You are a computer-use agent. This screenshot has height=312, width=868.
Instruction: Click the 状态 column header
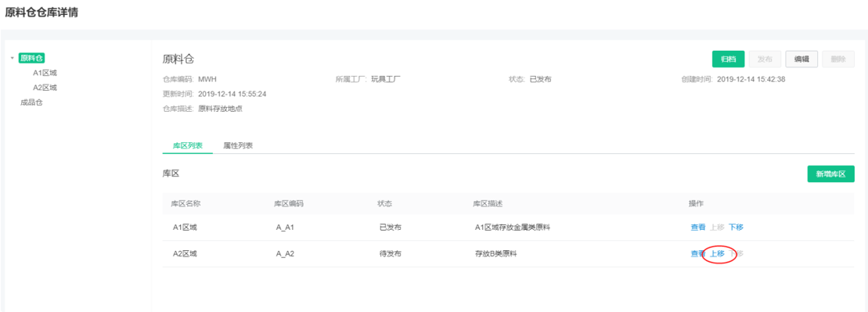[385, 203]
